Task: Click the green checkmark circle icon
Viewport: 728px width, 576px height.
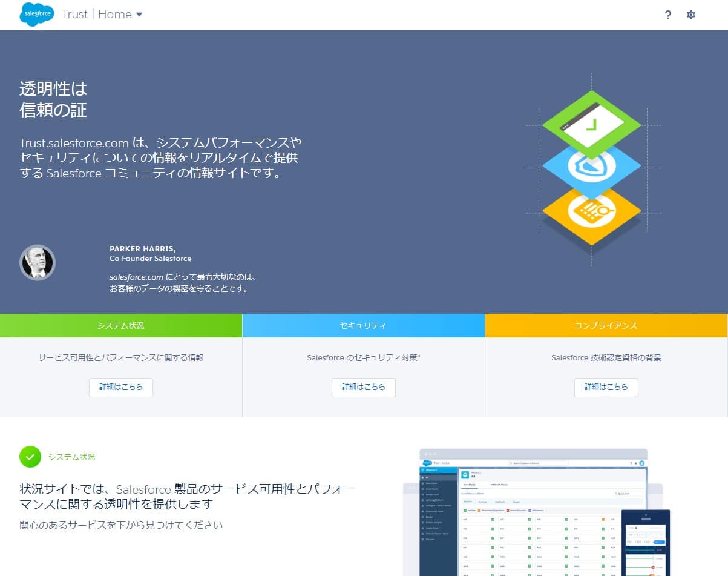Action: [x=30, y=457]
